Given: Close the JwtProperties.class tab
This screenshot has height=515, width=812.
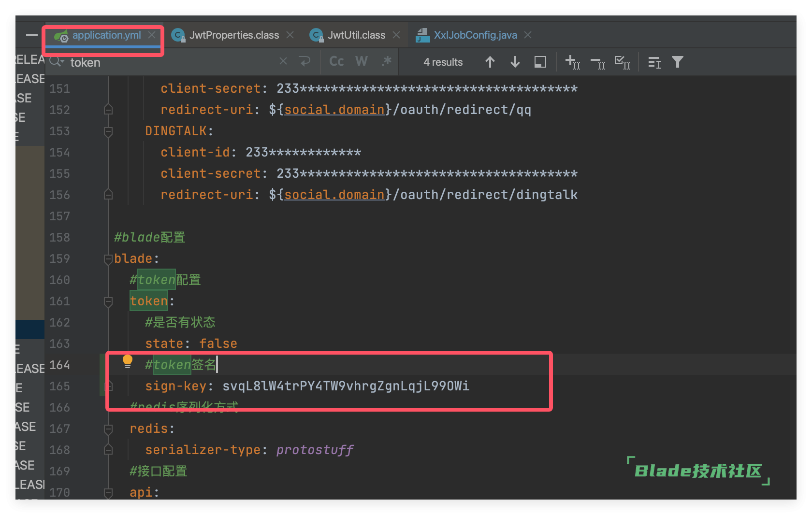Looking at the screenshot, I should [290, 35].
